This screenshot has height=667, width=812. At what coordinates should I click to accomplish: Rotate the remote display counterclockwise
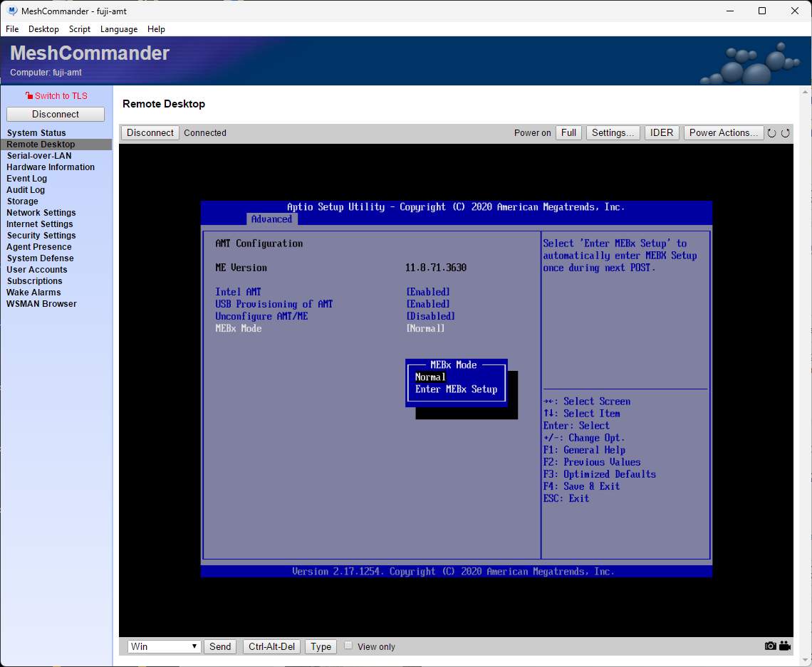771,132
